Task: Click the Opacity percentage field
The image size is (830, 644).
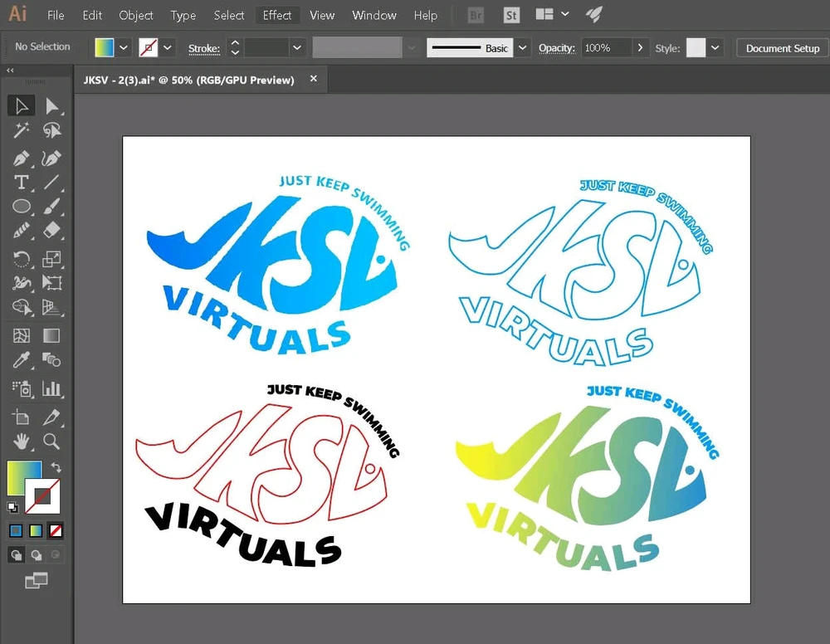Action: [604, 47]
